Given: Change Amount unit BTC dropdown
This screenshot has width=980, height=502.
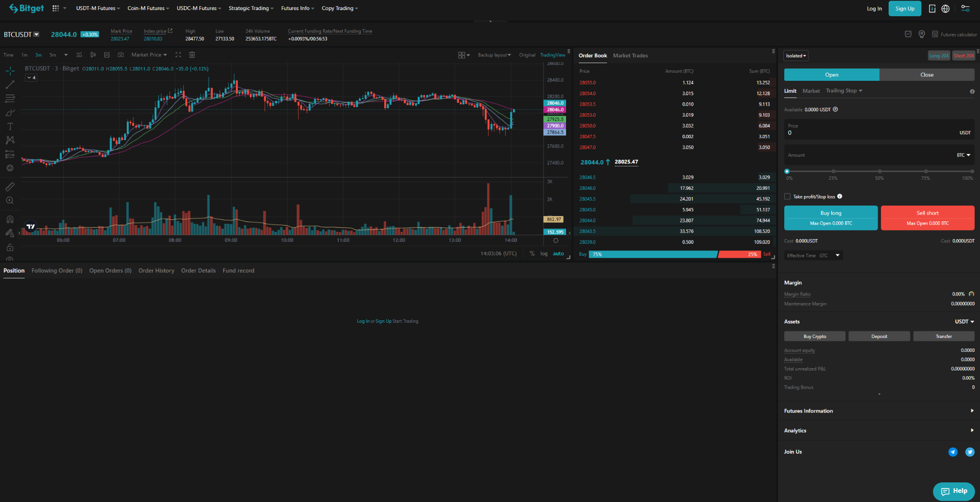Looking at the screenshot, I should 964,155.
